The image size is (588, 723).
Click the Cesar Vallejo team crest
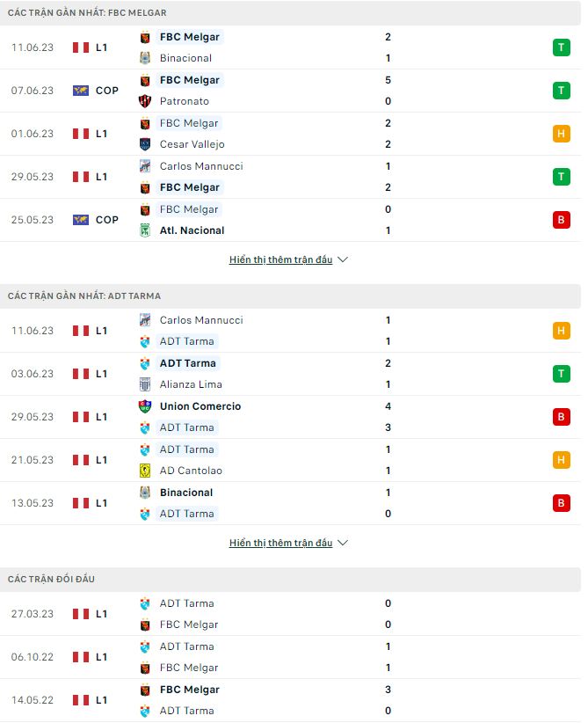click(146, 144)
